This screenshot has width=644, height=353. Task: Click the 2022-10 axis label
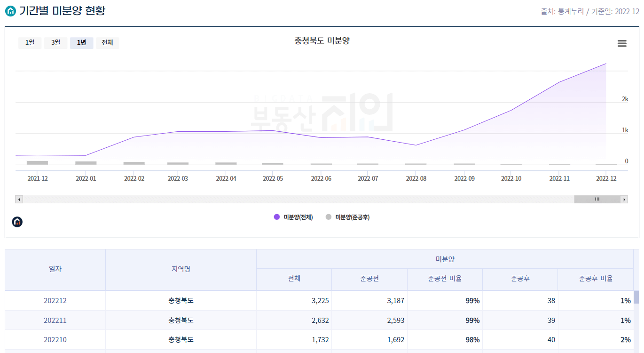coord(511,179)
